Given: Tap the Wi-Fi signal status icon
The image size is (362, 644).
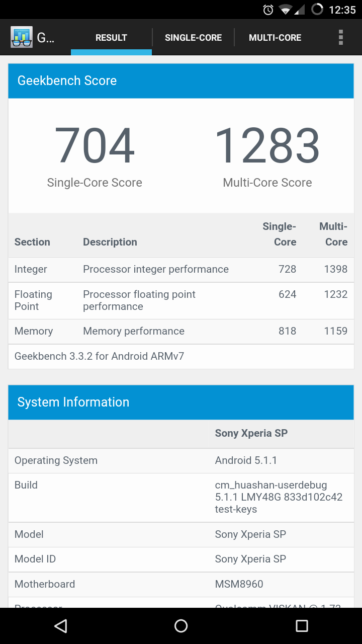Looking at the screenshot, I should point(286,10).
